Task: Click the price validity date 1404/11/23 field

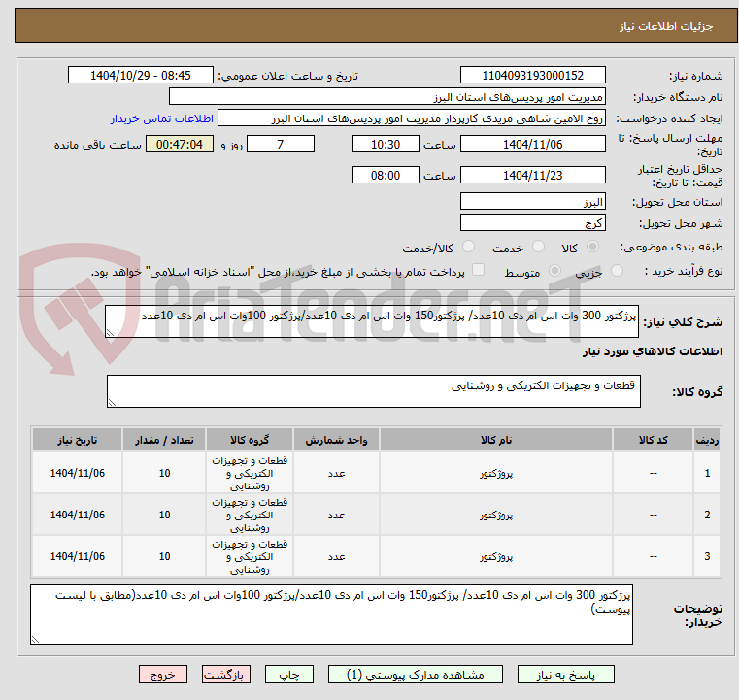Action: pyautogui.click(x=532, y=175)
